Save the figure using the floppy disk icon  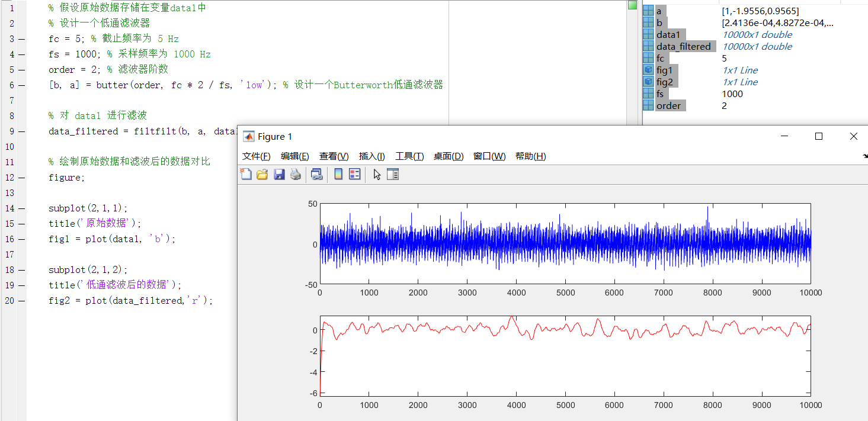coord(279,174)
